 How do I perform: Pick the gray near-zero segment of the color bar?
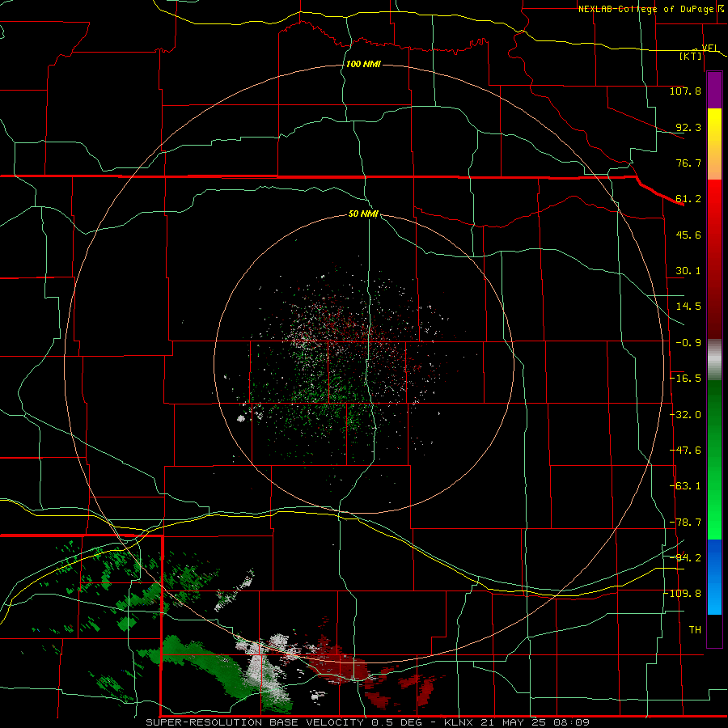tap(714, 359)
